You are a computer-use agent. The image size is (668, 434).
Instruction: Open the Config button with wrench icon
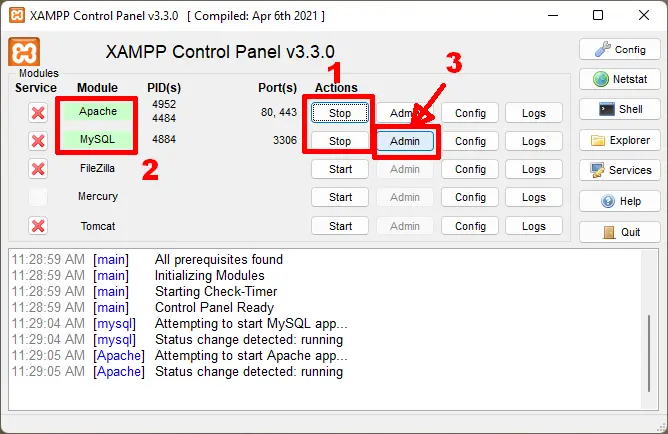coord(619,49)
